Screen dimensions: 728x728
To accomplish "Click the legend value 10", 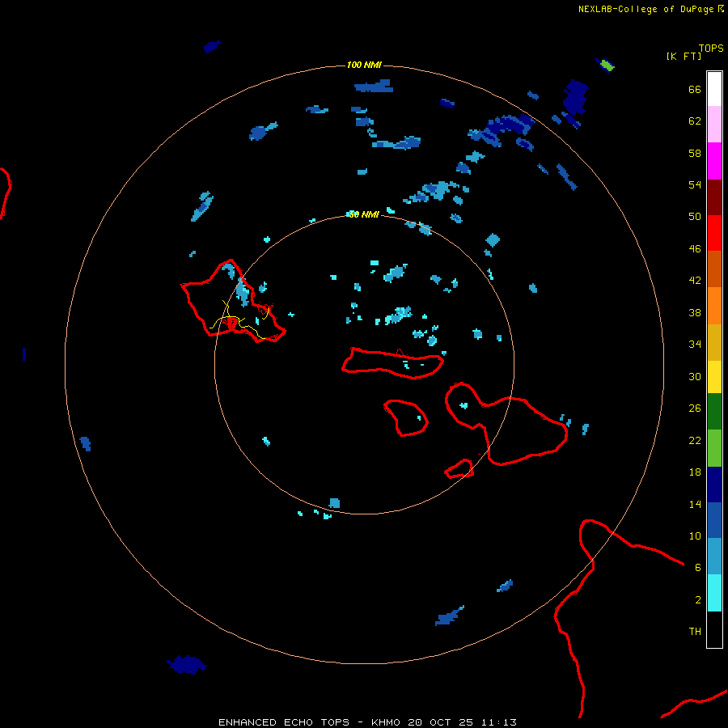I will pyautogui.click(x=695, y=535).
